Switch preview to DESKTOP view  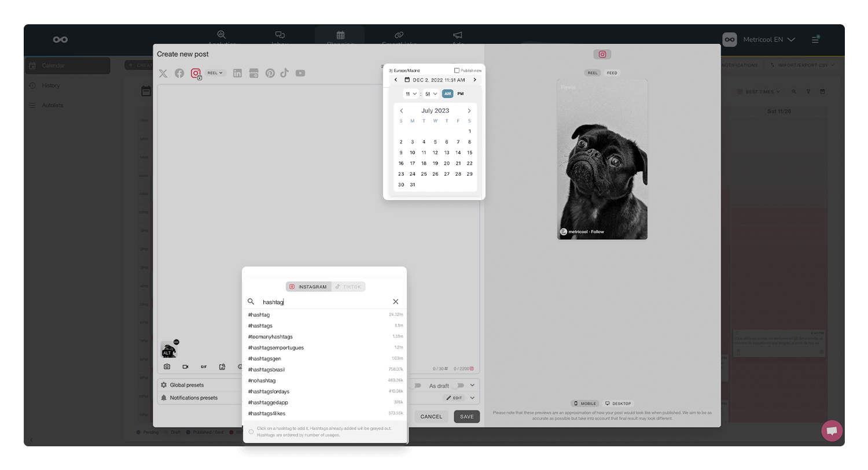coord(618,404)
